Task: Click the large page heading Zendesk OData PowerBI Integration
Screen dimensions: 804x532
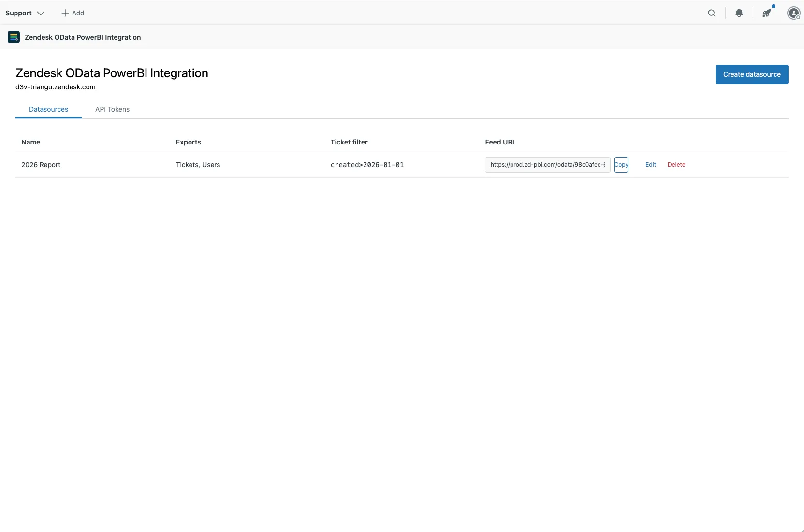Action: tap(112, 73)
